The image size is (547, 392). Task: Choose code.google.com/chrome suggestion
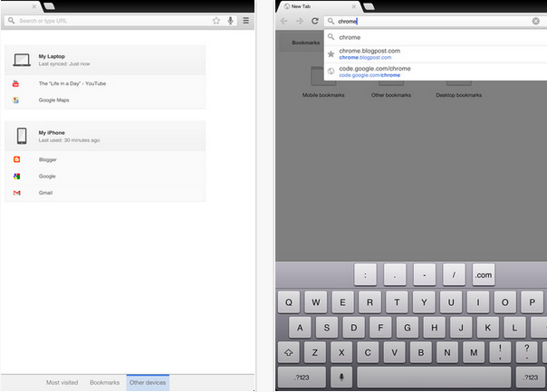[436, 72]
